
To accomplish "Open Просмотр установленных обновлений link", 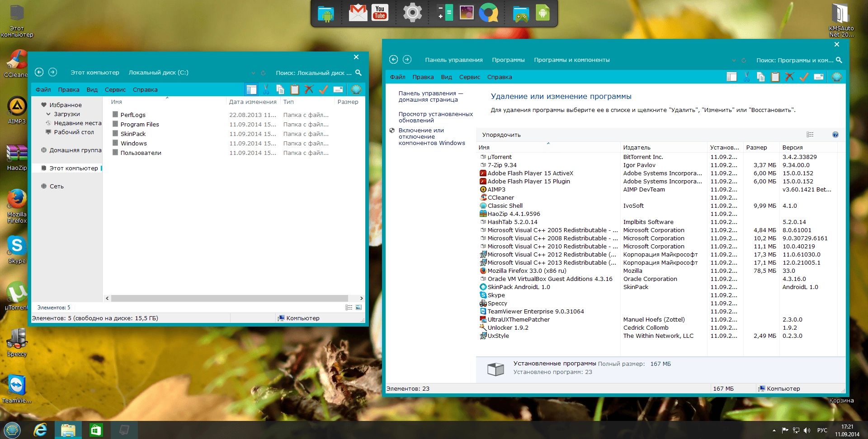I will 436,117.
